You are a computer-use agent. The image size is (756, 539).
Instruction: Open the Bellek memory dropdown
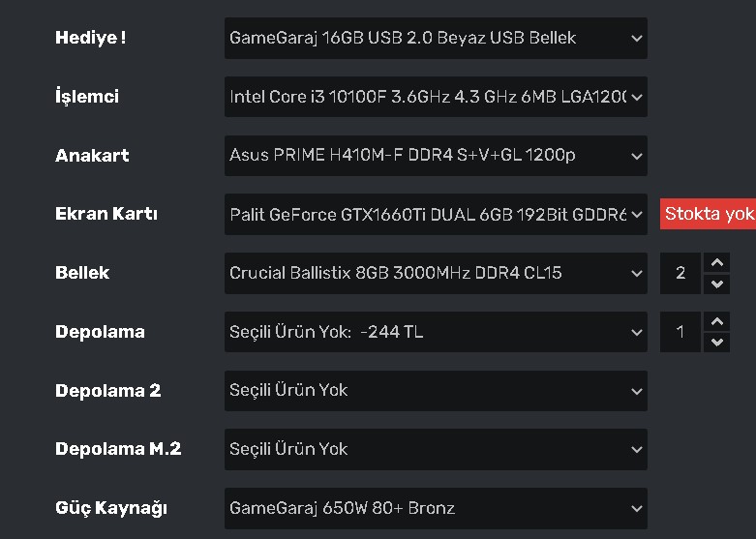coord(436,273)
